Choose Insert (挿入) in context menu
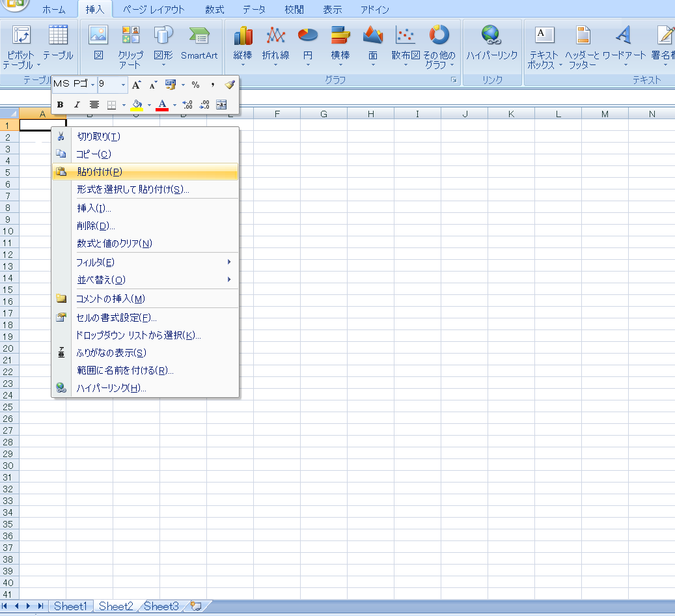Viewport: 675px width, 616px height. coord(145,208)
